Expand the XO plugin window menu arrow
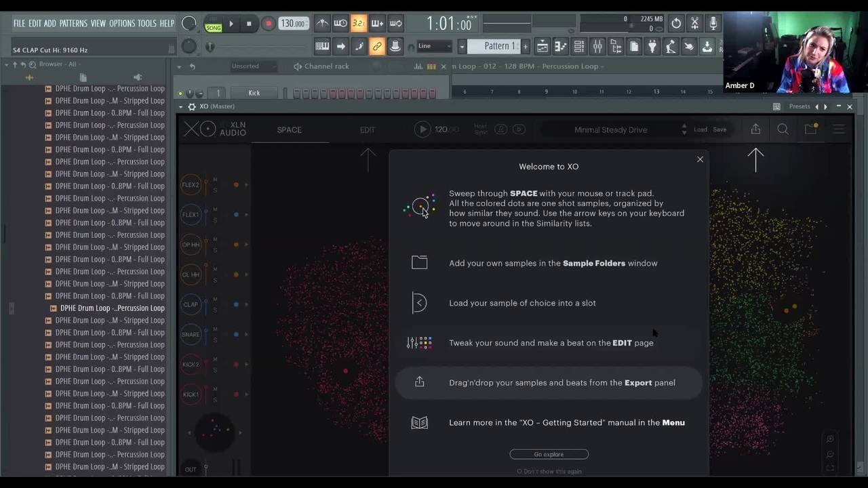This screenshot has width=868, height=488. (181, 106)
